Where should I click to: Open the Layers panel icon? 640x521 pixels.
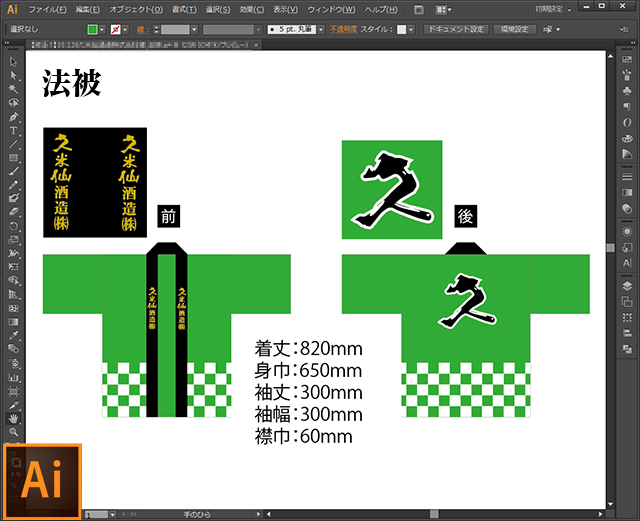click(x=627, y=286)
